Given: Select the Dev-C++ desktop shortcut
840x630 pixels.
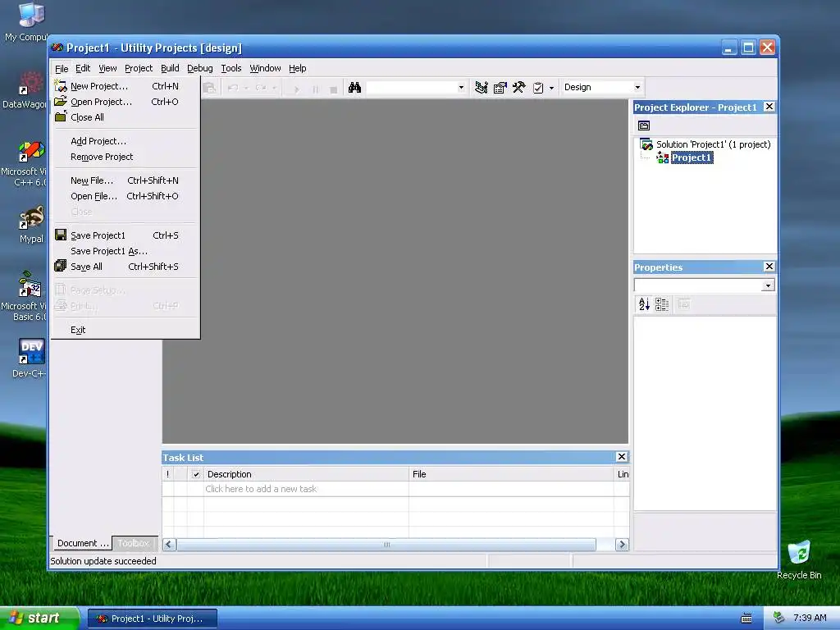Looking at the screenshot, I should (30, 358).
